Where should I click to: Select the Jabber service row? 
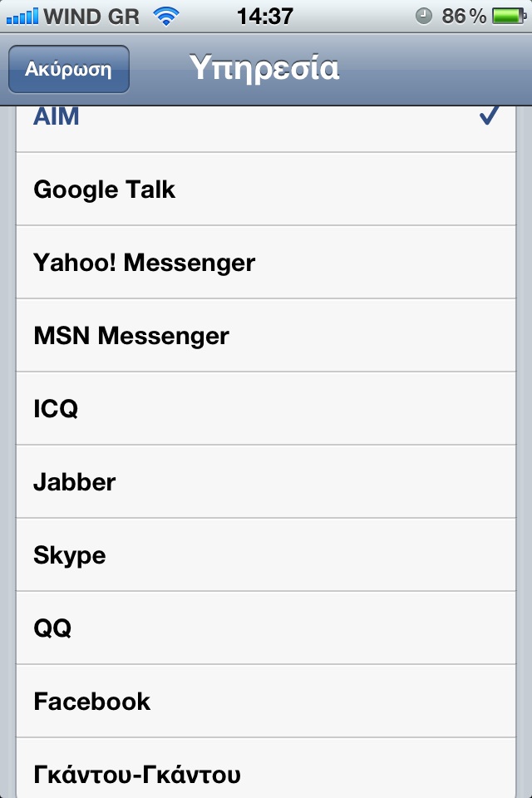[x=266, y=482]
